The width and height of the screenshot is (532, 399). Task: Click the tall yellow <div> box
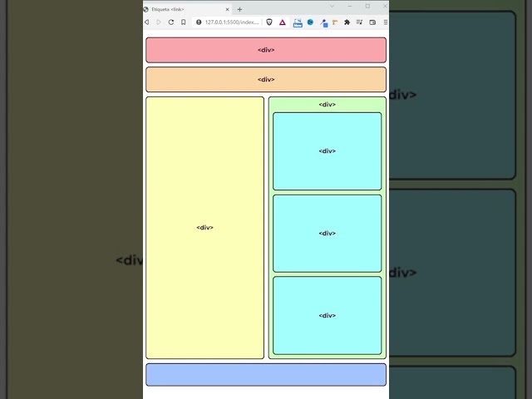(x=205, y=228)
